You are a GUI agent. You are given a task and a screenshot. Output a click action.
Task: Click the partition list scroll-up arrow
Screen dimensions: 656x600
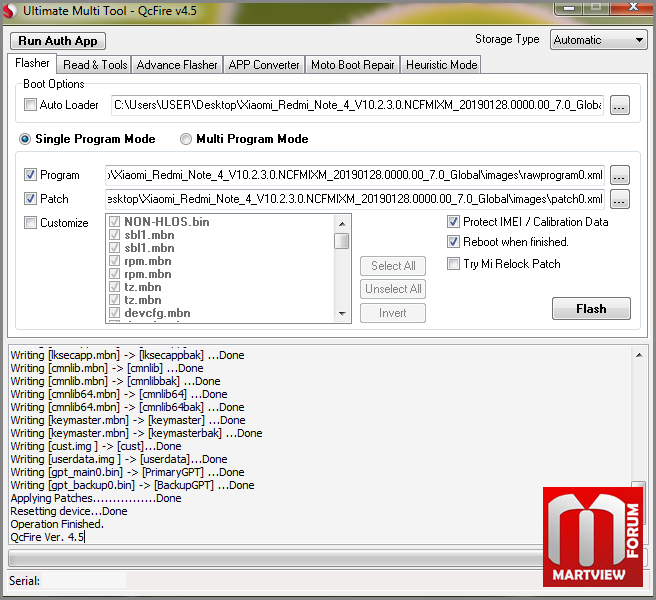[x=343, y=223]
